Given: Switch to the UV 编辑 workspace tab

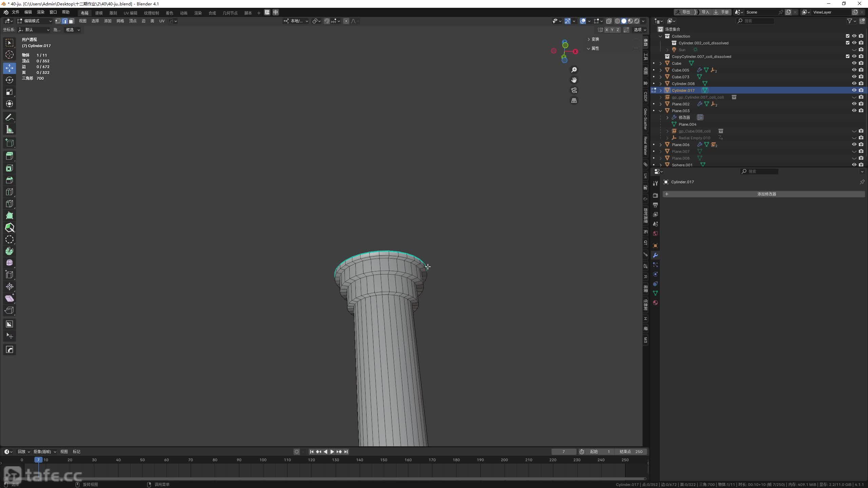Looking at the screenshot, I should pyautogui.click(x=130, y=13).
